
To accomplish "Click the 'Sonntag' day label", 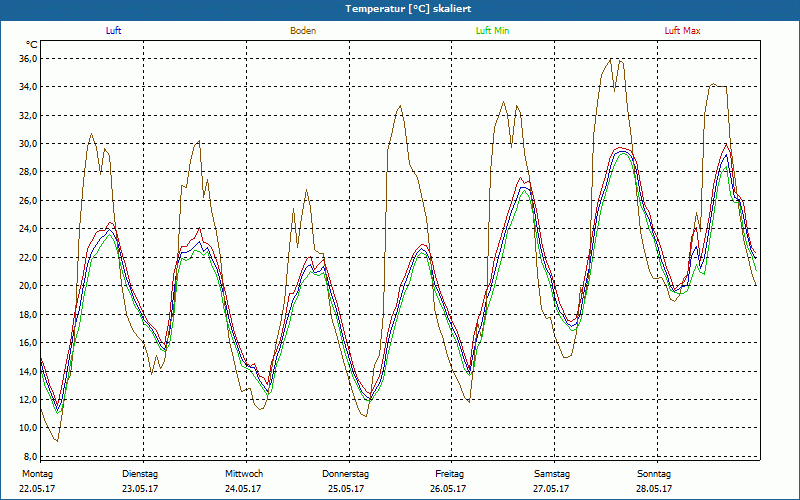I will pyautogui.click(x=654, y=474).
